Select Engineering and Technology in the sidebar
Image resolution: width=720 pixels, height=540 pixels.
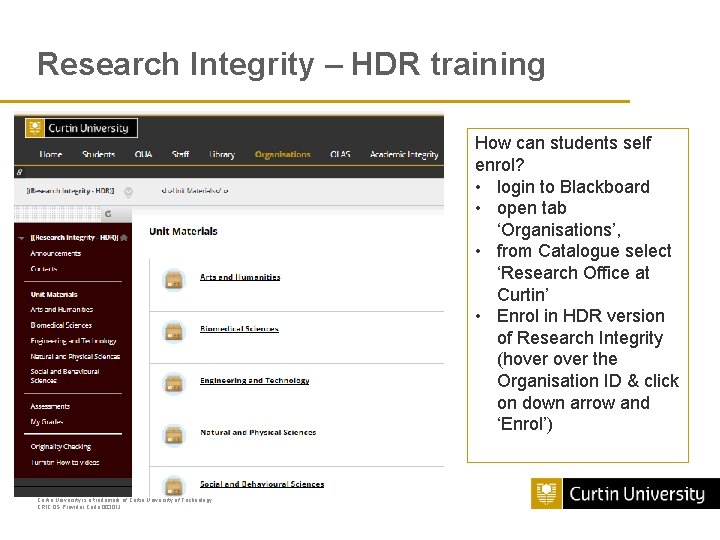[x=73, y=341]
